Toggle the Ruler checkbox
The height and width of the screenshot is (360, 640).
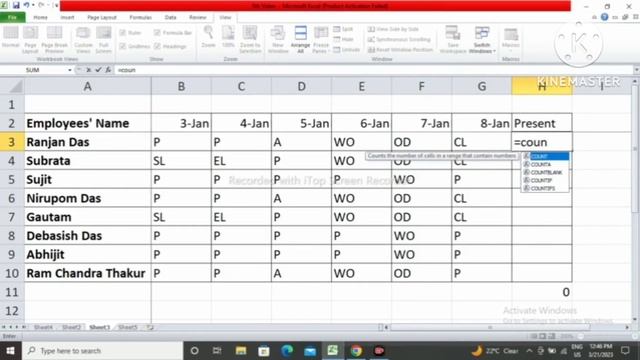point(122,33)
